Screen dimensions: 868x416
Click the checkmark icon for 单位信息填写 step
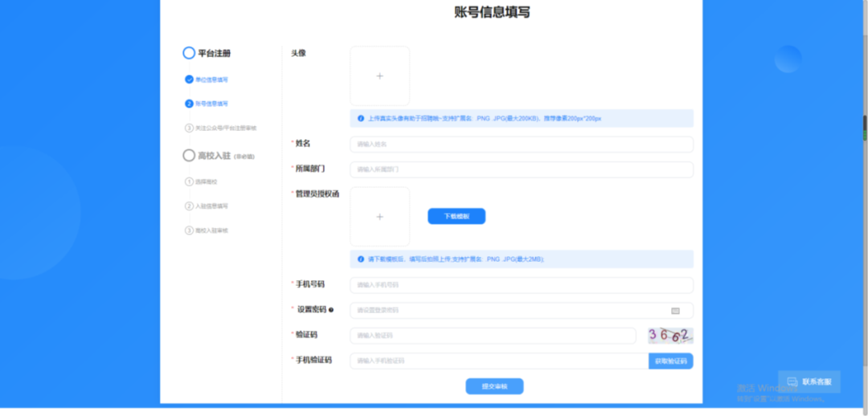[x=189, y=80]
